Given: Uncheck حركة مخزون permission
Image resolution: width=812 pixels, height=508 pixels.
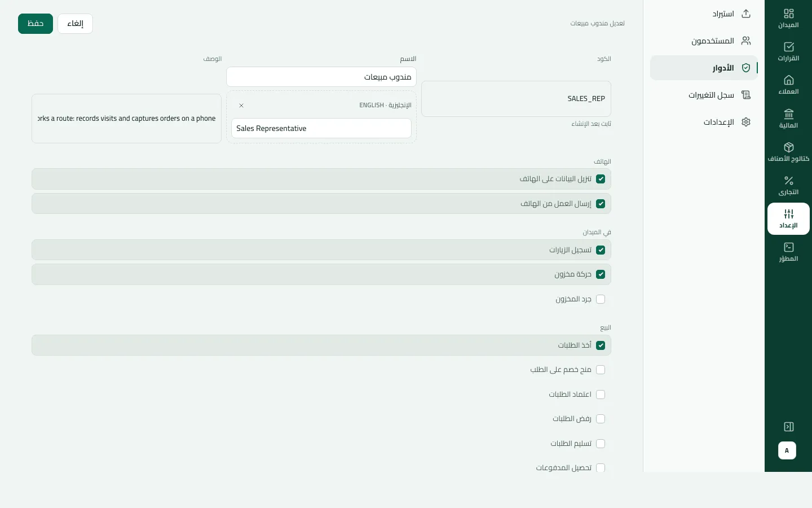Looking at the screenshot, I should [x=601, y=274].
